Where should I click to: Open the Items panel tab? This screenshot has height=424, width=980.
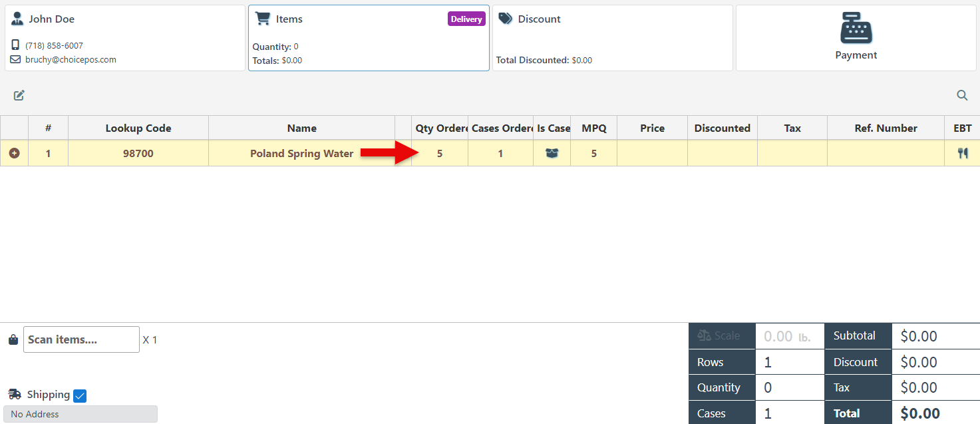click(369, 38)
